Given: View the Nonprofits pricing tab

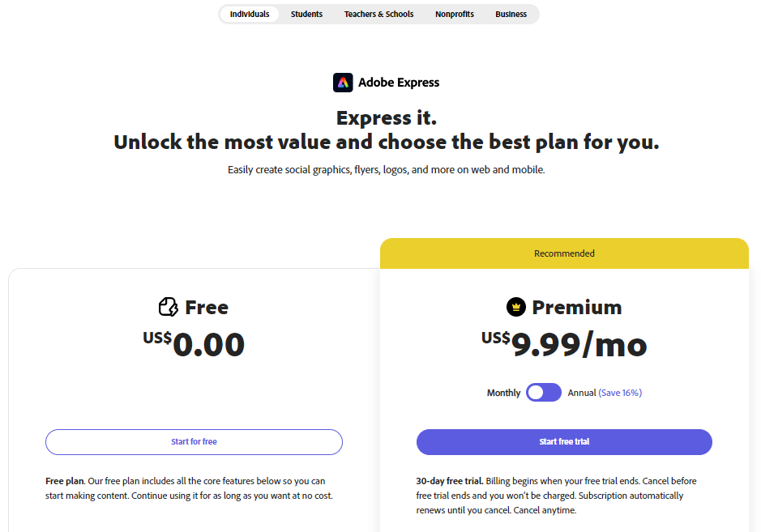Looking at the screenshot, I should 455,14.
